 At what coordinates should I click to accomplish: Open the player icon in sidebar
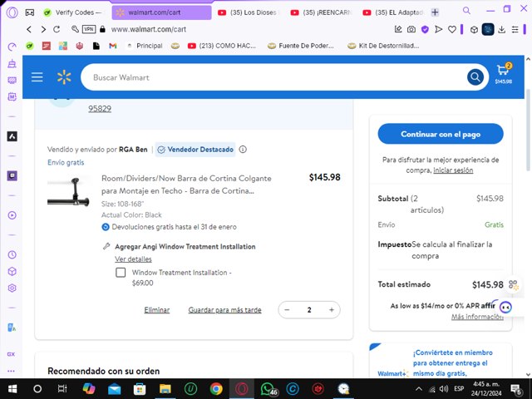[12, 215]
